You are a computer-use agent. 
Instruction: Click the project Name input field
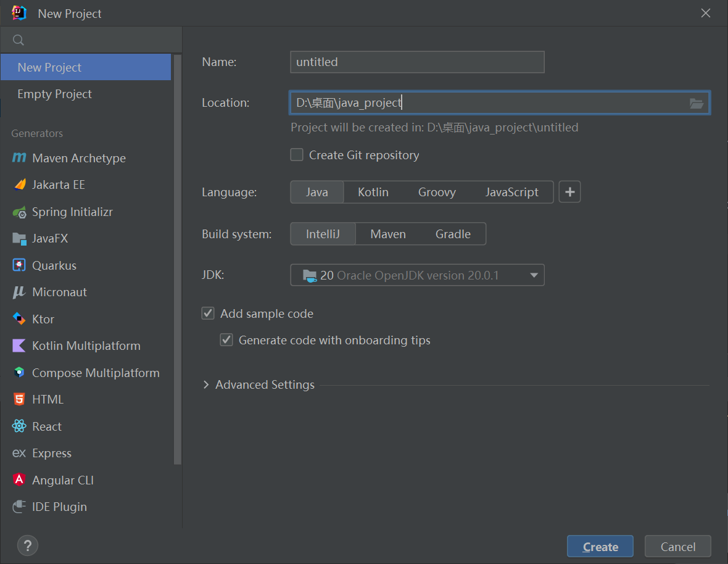[x=418, y=62]
